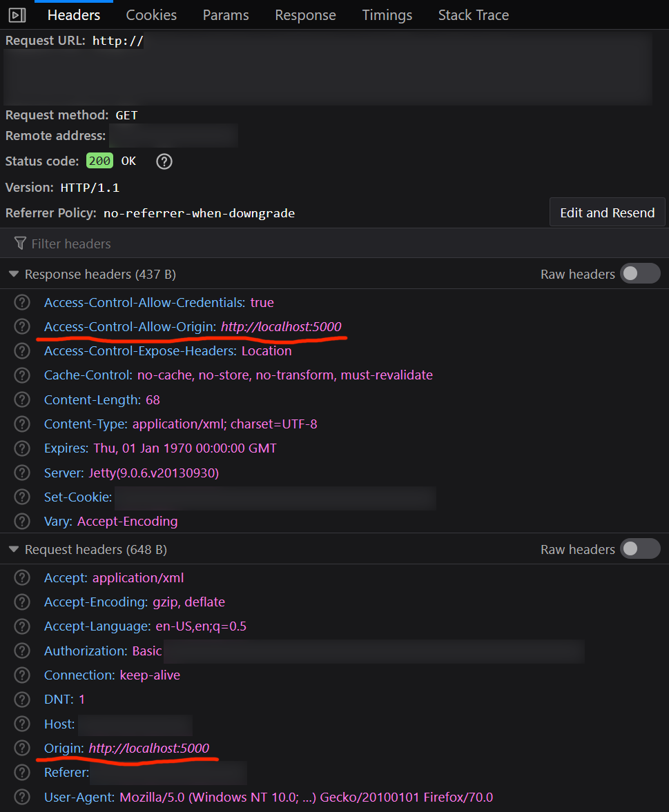669x812 pixels.
Task: Select Vary value Accept-Encoding
Action: tap(127, 521)
